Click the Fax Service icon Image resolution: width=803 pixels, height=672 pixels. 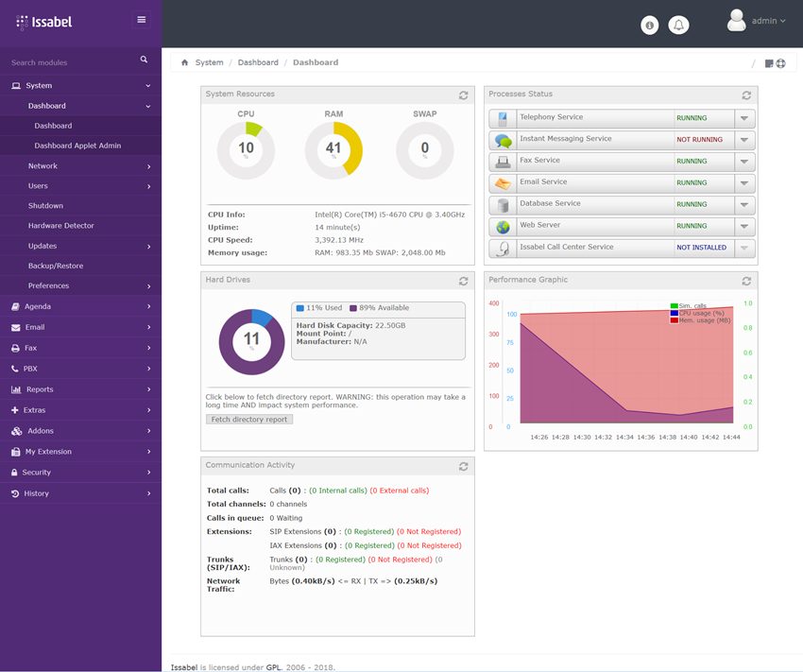pyautogui.click(x=503, y=162)
